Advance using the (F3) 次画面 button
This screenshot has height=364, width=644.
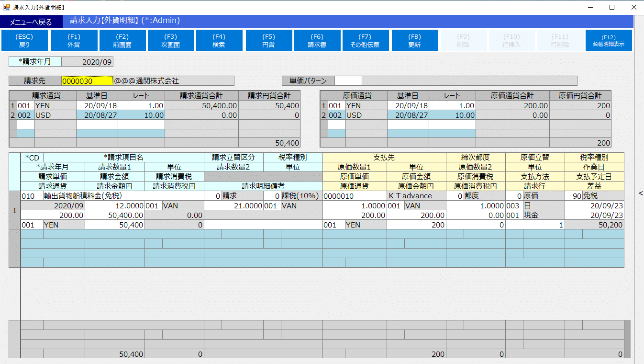(x=171, y=41)
